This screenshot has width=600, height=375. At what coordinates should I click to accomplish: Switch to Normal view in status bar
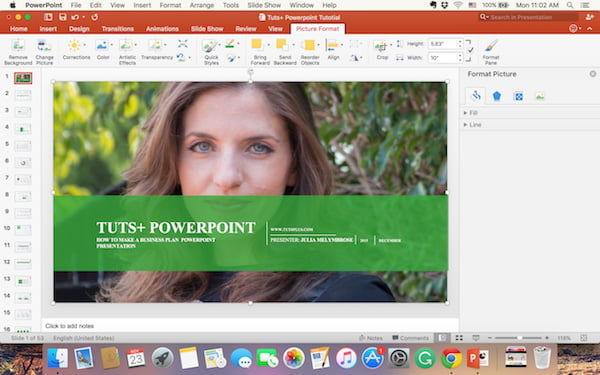(x=442, y=338)
